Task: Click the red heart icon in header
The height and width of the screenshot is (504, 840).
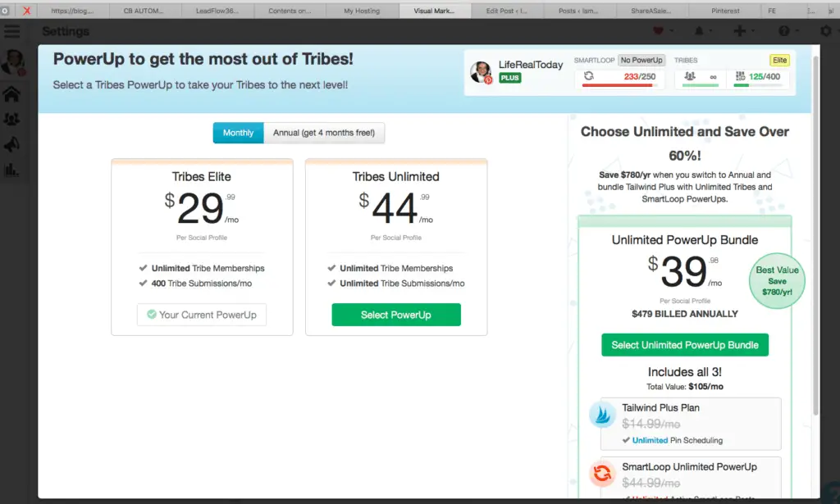Action: coord(659,31)
